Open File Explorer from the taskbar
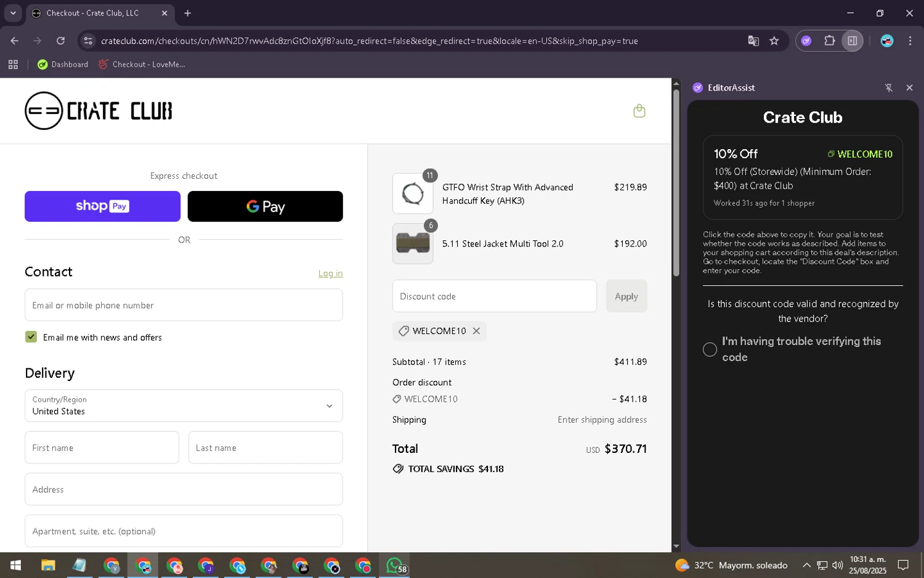924x578 pixels. coord(48,565)
